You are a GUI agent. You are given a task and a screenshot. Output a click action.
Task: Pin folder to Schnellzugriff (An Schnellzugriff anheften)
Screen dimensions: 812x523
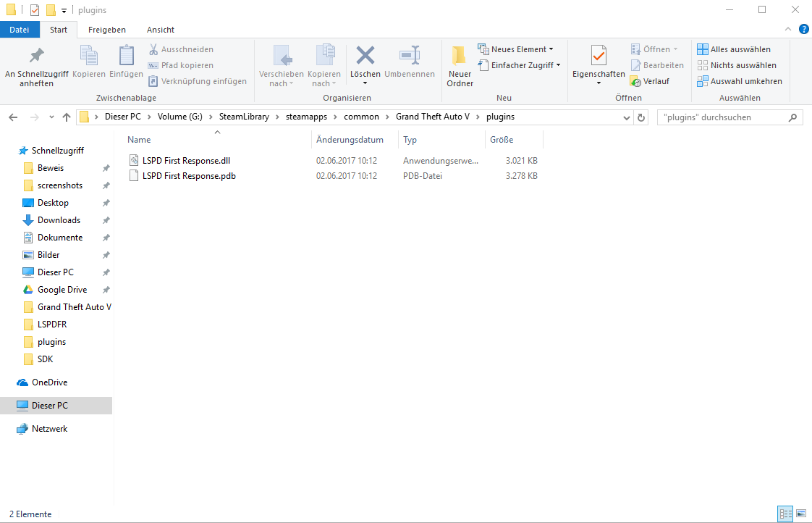click(x=36, y=67)
